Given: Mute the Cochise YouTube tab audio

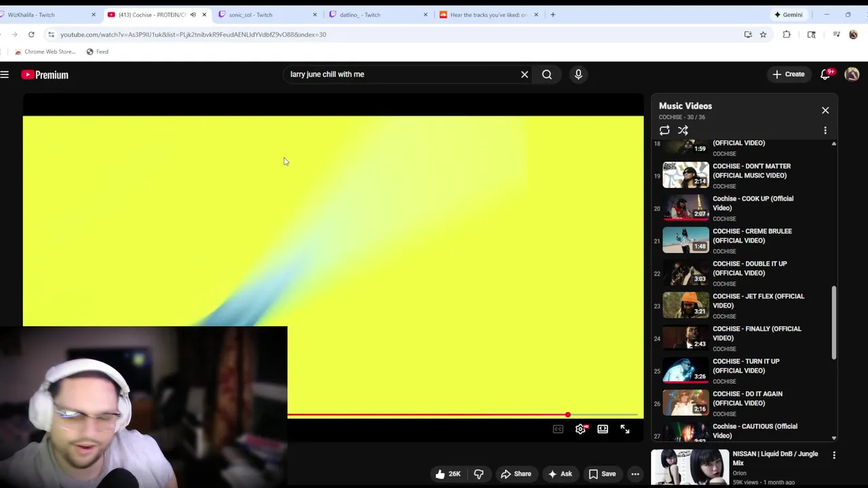Looking at the screenshot, I should point(193,14).
